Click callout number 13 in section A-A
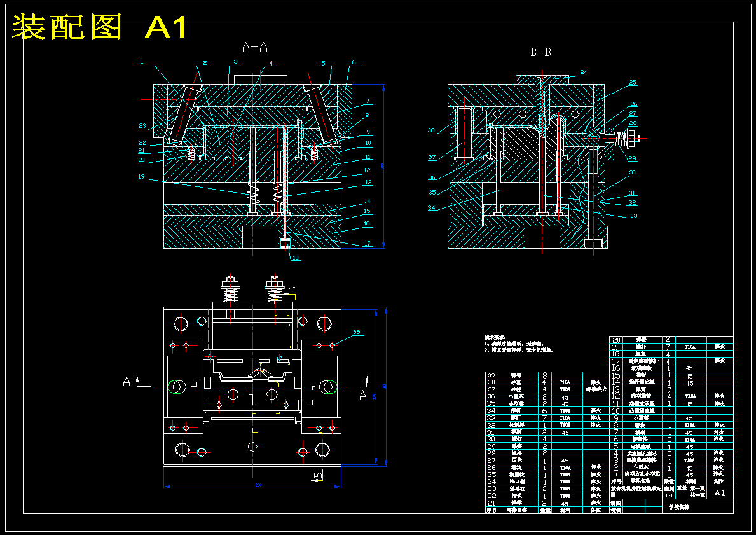The width and height of the screenshot is (756, 535). 368,183
